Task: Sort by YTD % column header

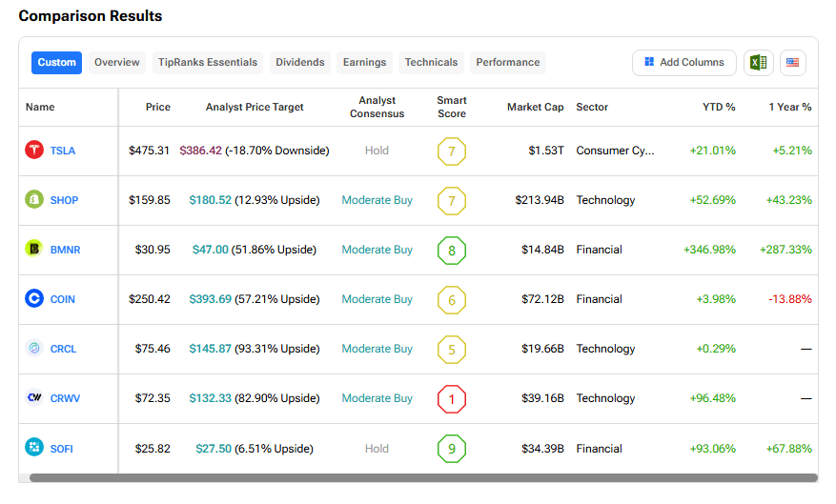Action: click(x=719, y=107)
